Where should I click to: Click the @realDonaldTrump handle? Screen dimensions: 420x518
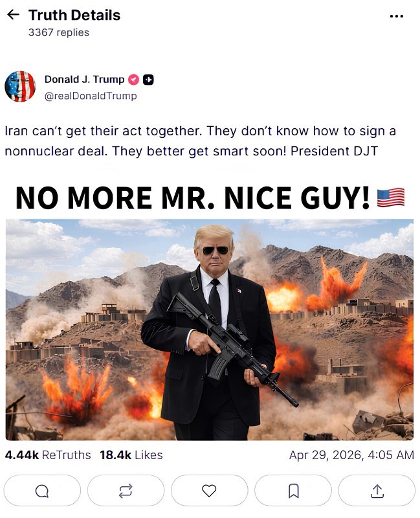pos(91,96)
